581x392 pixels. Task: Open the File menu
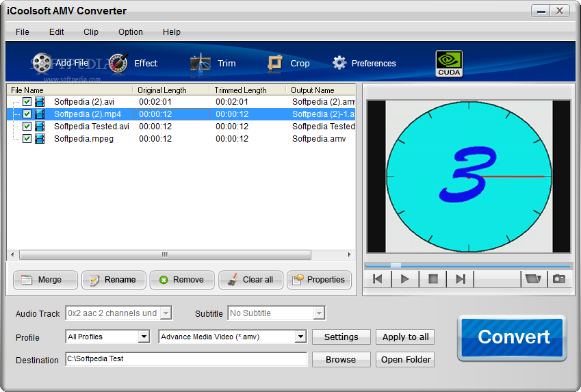pyautogui.click(x=22, y=32)
